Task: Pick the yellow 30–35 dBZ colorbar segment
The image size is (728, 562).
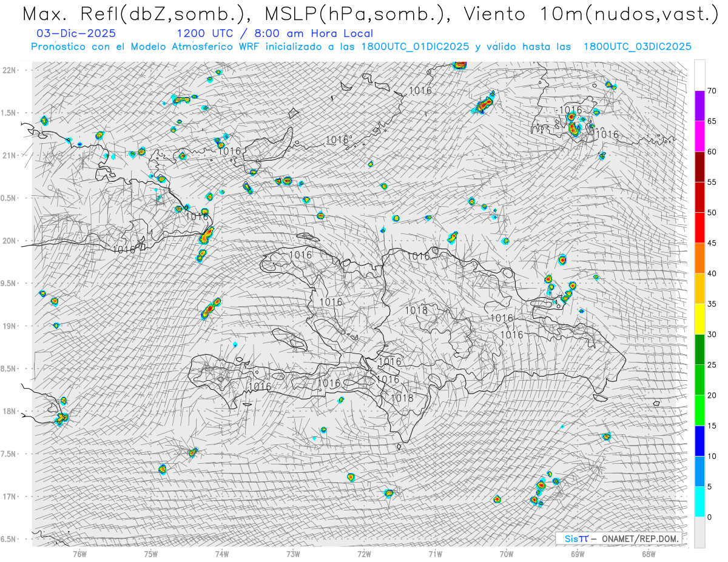Action: 699,319
